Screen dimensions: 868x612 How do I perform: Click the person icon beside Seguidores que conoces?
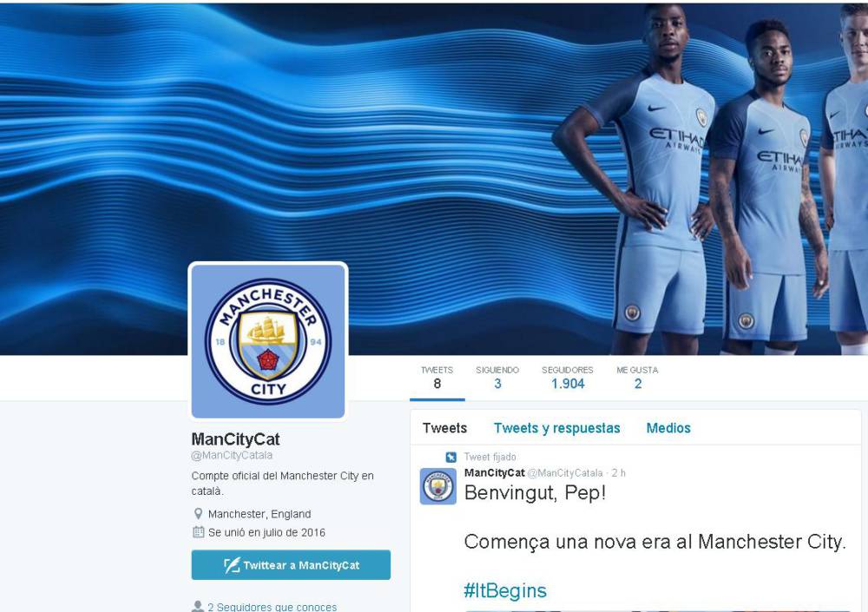(x=198, y=607)
